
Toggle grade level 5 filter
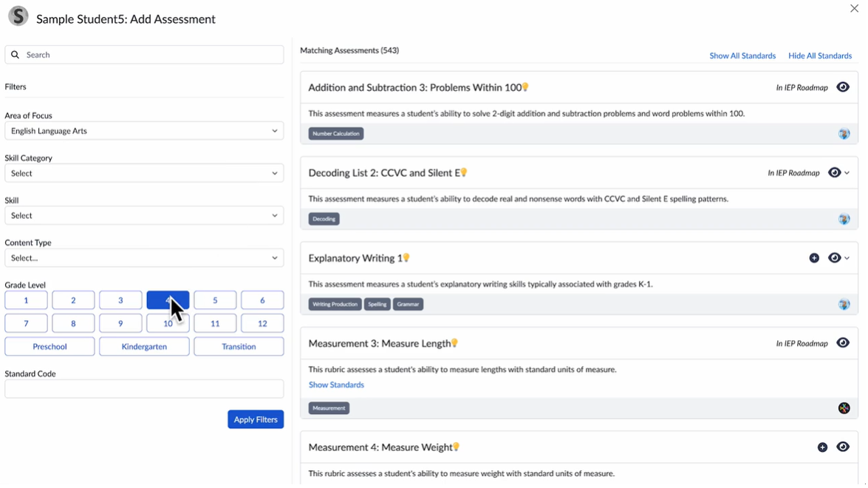coord(215,300)
